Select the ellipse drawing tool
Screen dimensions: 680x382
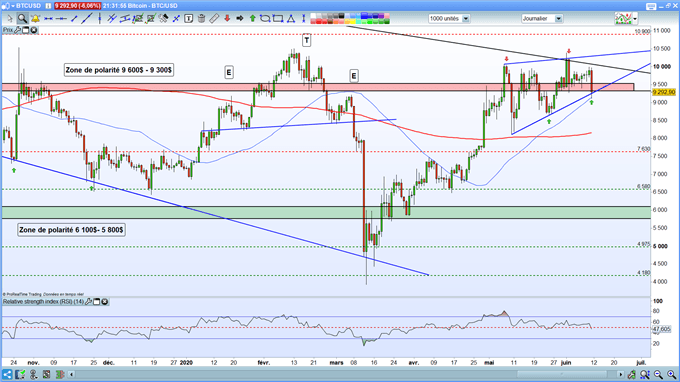tap(265, 19)
